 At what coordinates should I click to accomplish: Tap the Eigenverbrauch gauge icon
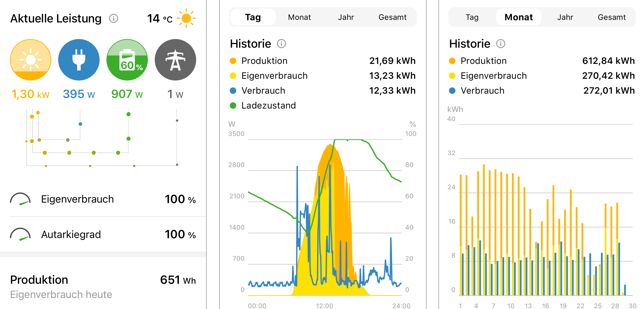20,199
